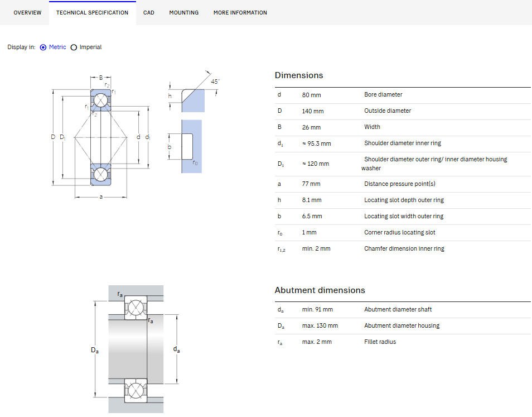The height and width of the screenshot is (417, 532).
Task: Click 'Abutment diameter housing' text
Action: (402, 325)
